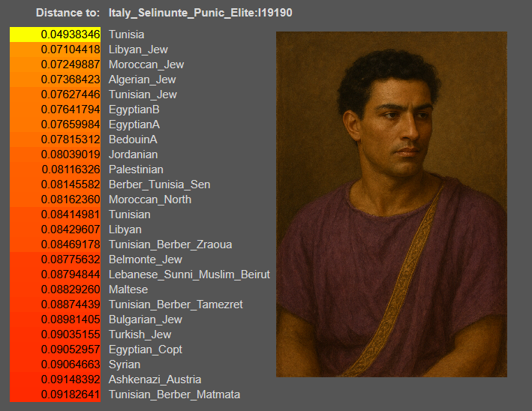Select the Libyan label

(x=125, y=229)
